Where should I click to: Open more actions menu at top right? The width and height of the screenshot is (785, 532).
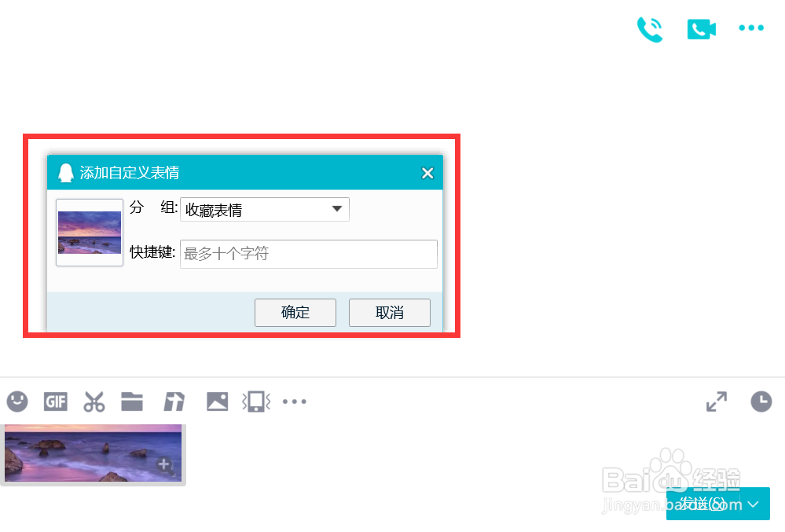tap(750, 28)
